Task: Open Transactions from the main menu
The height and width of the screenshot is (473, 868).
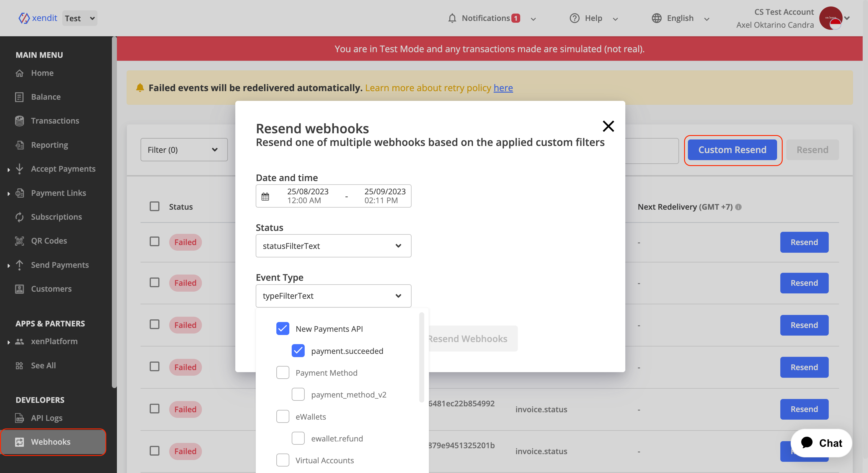Action: (x=55, y=121)
